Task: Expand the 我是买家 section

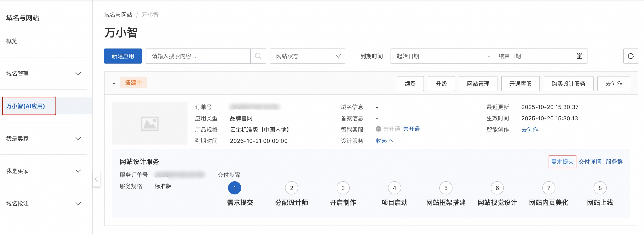Action: coord(44,171)
